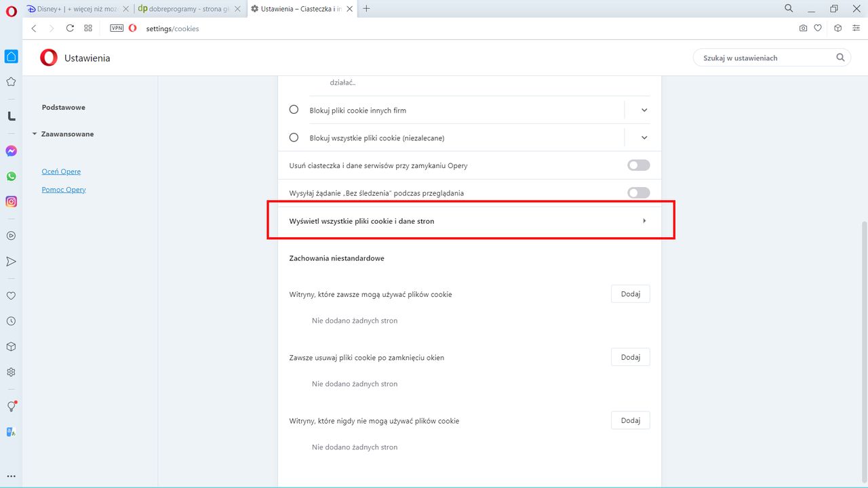Open My Flow arrow icon in sidebar
Screen dimensions: 868x488
click(11, 262)
